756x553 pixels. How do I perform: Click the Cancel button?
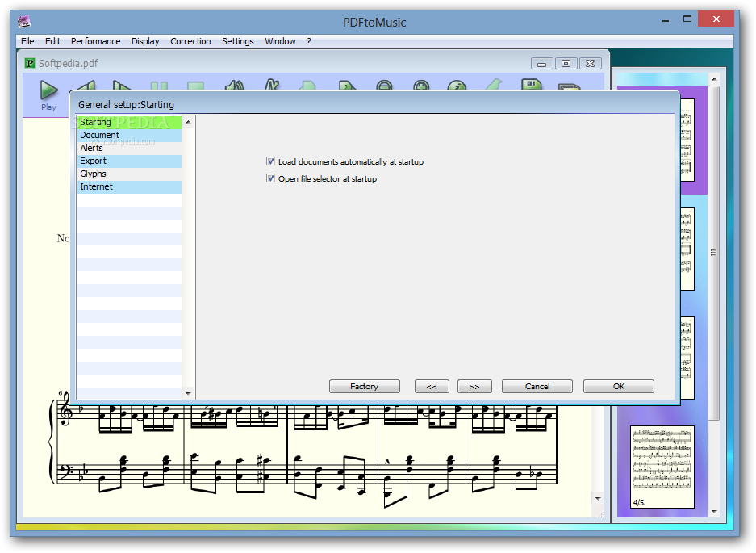(x=537, y=386)
